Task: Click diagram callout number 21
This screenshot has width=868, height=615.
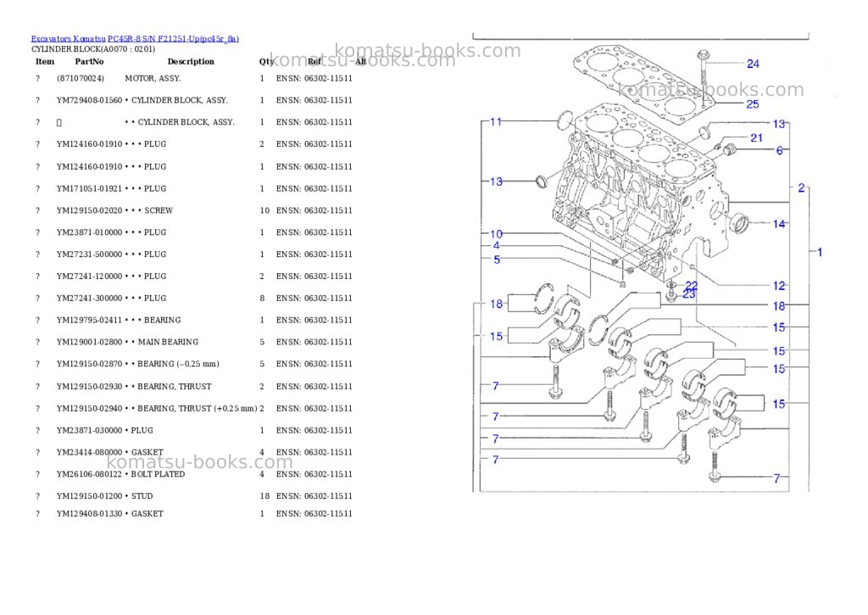Action: (x=756, y=138)
